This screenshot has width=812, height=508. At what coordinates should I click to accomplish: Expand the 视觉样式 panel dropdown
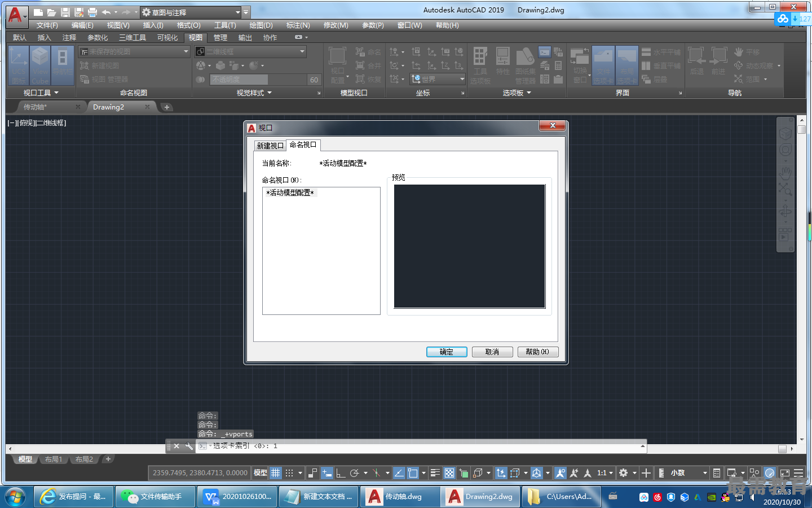(270, 93)
